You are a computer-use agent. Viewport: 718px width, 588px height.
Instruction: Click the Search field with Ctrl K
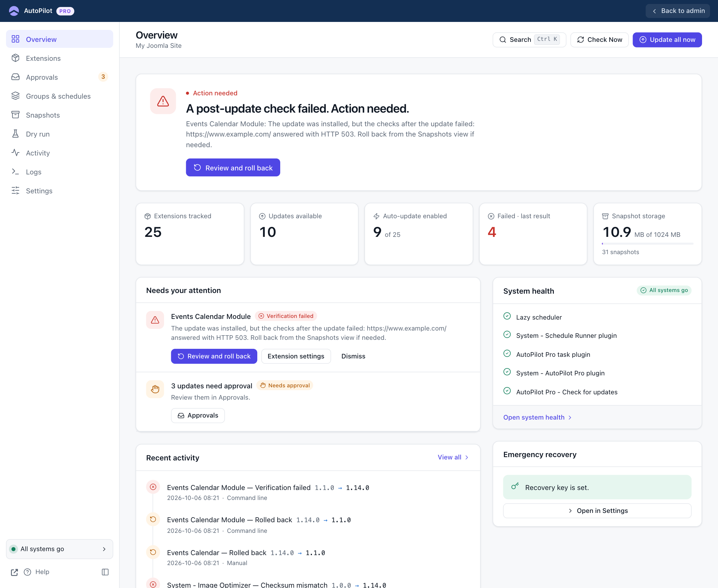click(x=529, y=40)
